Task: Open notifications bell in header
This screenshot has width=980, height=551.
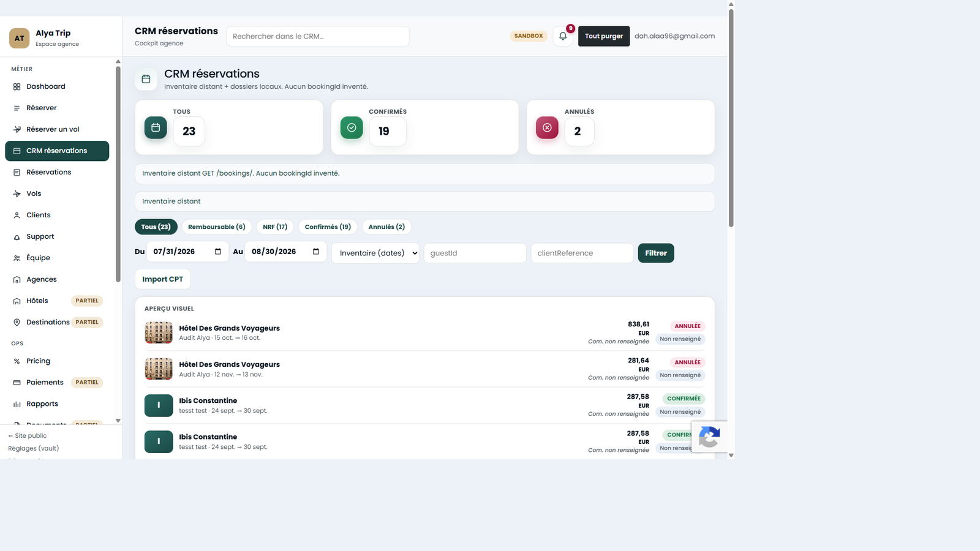Action: click(563, 36)
